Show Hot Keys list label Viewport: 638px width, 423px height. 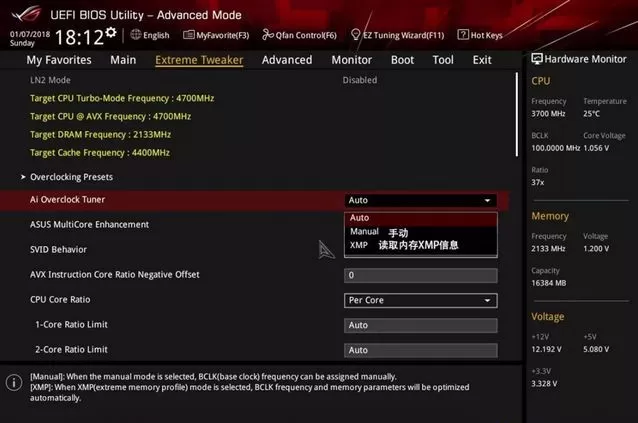pyautogui.click(x=486, y=35)
